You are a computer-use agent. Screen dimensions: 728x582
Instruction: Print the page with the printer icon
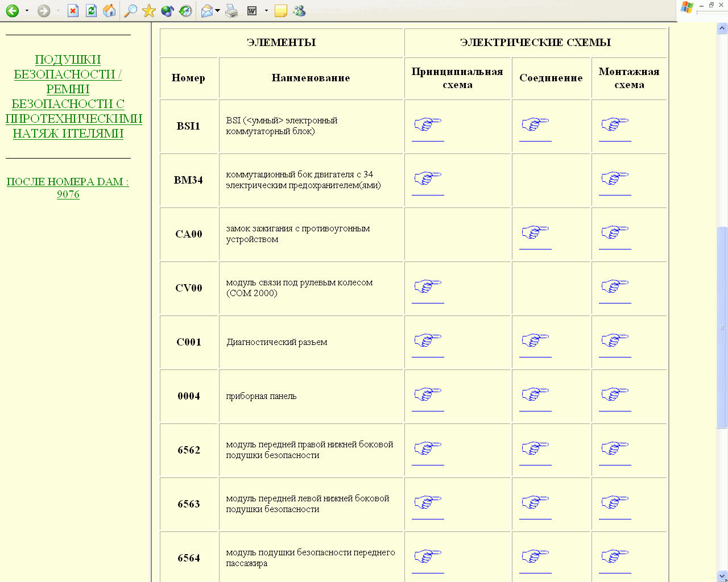pos(231,11)
